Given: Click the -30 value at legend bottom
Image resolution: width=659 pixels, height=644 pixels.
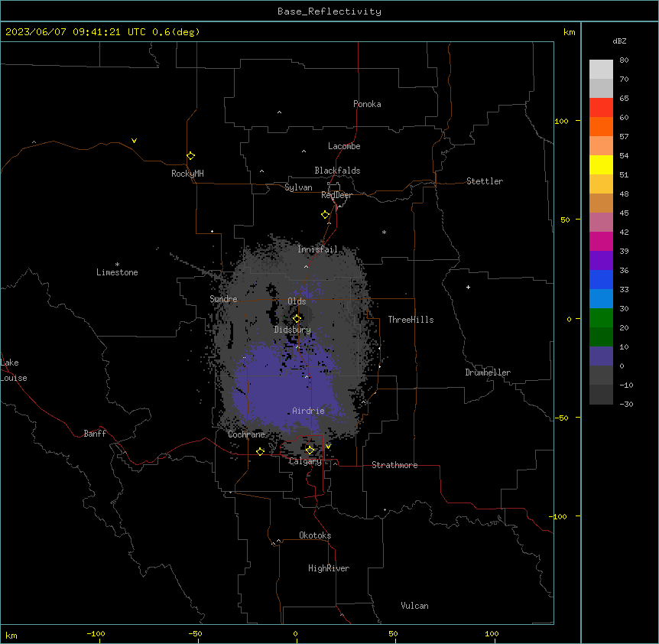Looking at the screenshot, I should 626,405.
